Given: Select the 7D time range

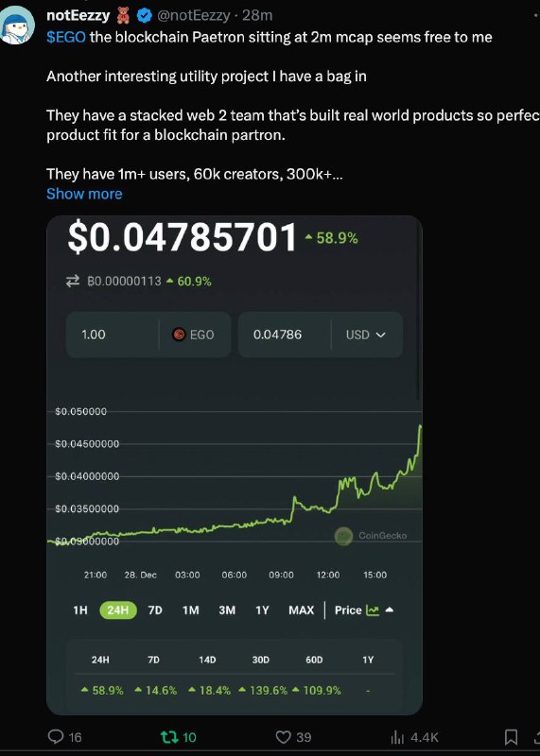Looking at the screenshot, I should click(x=155, y=610).
